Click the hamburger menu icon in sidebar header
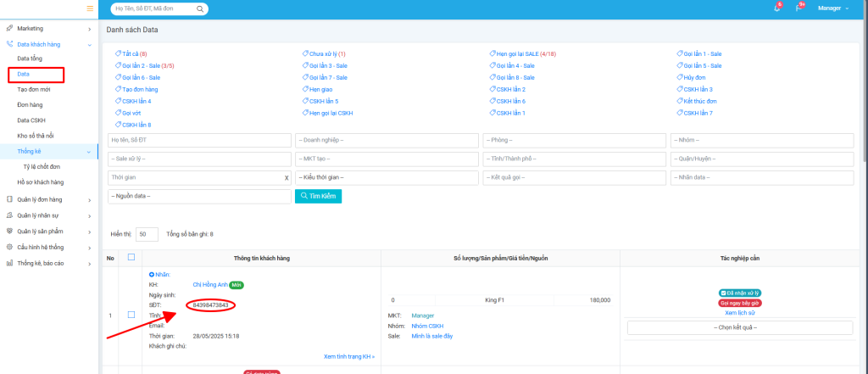 tap(90, 8)
